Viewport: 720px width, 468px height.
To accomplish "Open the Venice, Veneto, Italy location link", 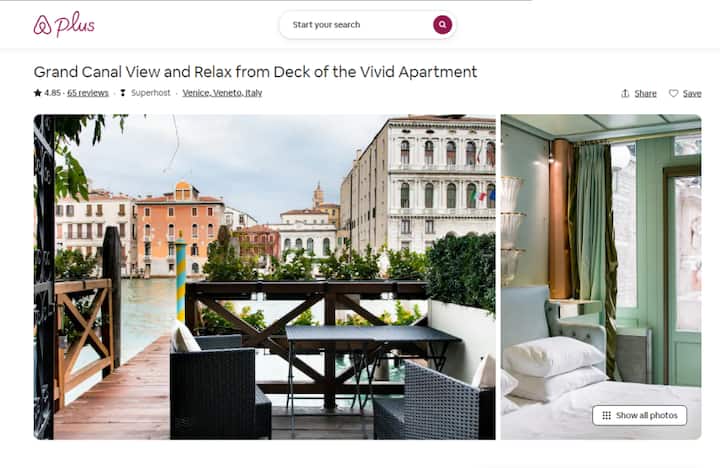I will tap(222, 93).
